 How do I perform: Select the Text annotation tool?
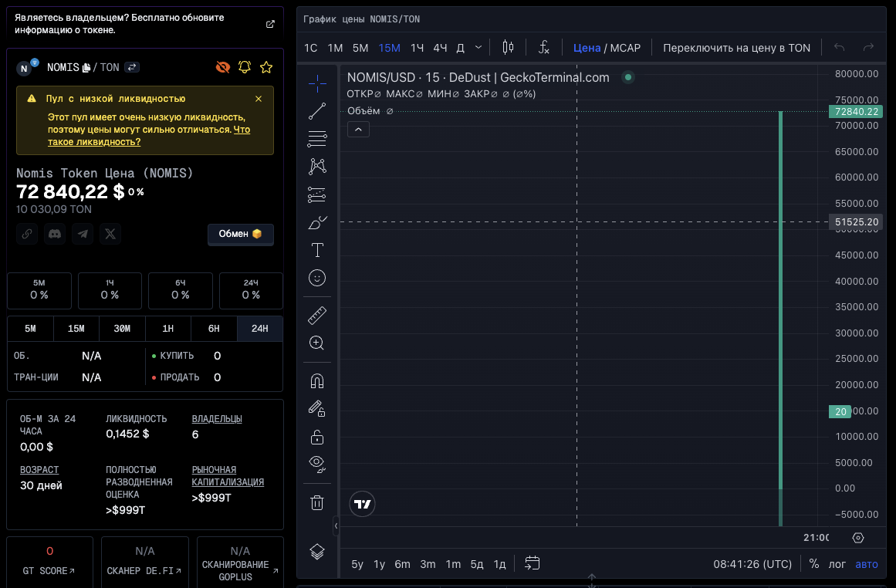point(317,250)
